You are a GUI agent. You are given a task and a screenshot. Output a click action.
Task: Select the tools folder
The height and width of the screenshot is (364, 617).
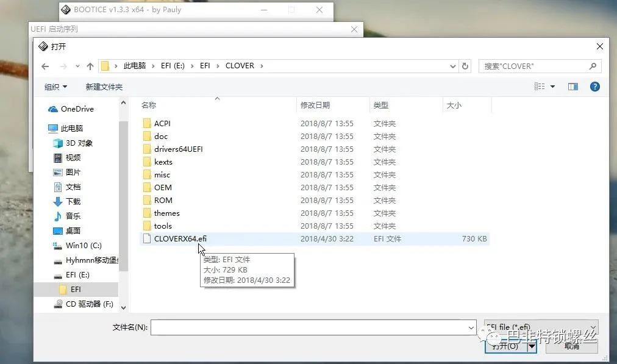tap(315, 226)
